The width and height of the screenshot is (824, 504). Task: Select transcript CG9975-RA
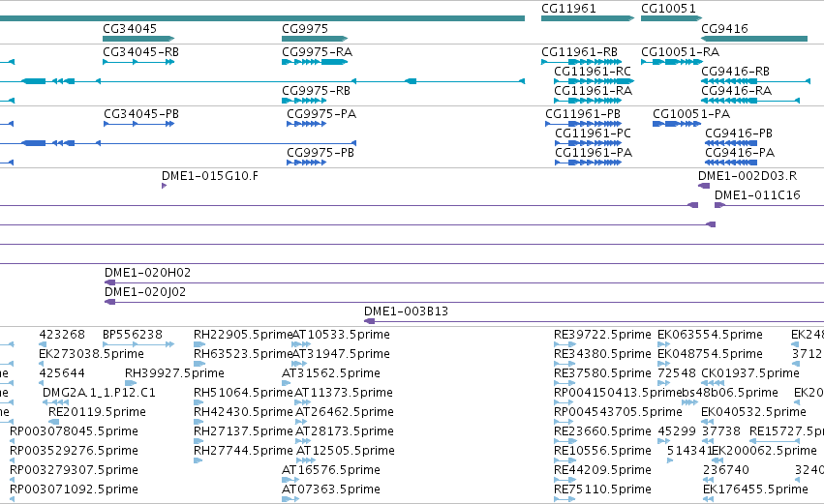pos(315,62)
